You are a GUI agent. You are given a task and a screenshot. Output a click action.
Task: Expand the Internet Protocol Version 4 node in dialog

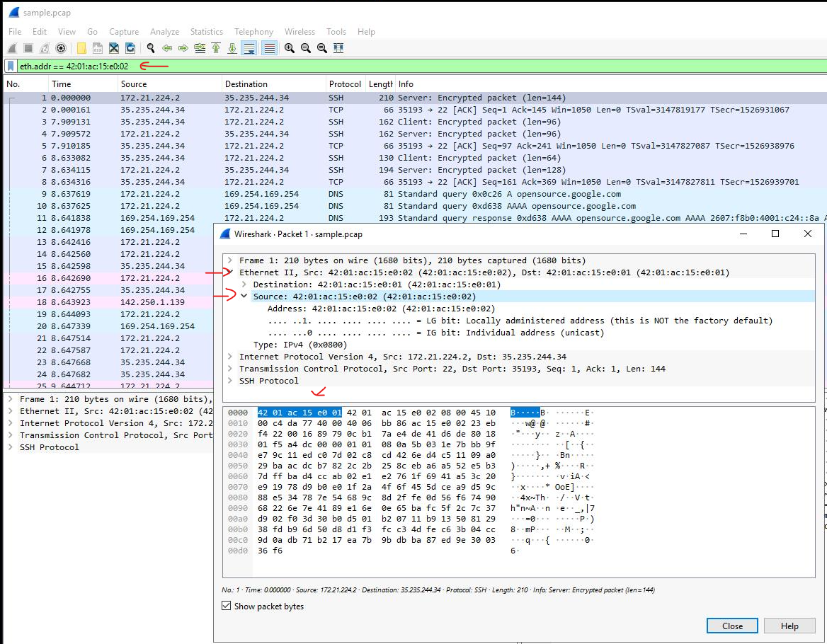pos(230,357)
